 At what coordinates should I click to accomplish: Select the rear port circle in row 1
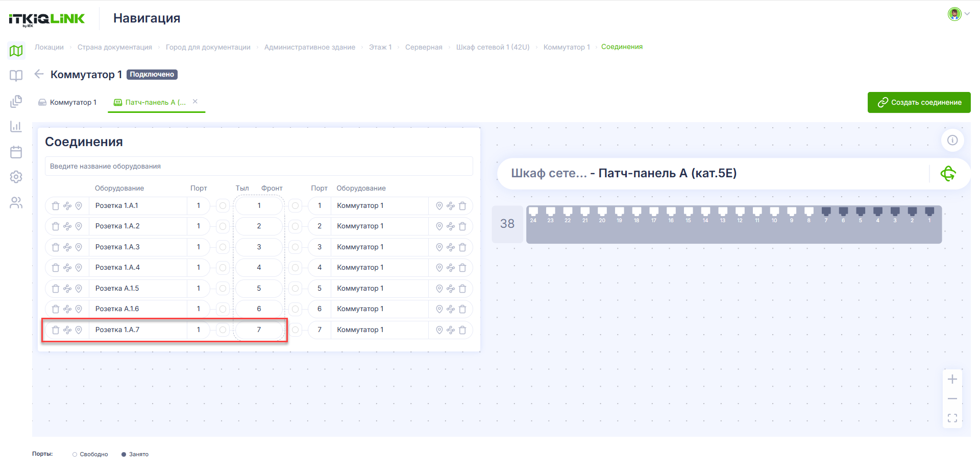pos(223,206)
